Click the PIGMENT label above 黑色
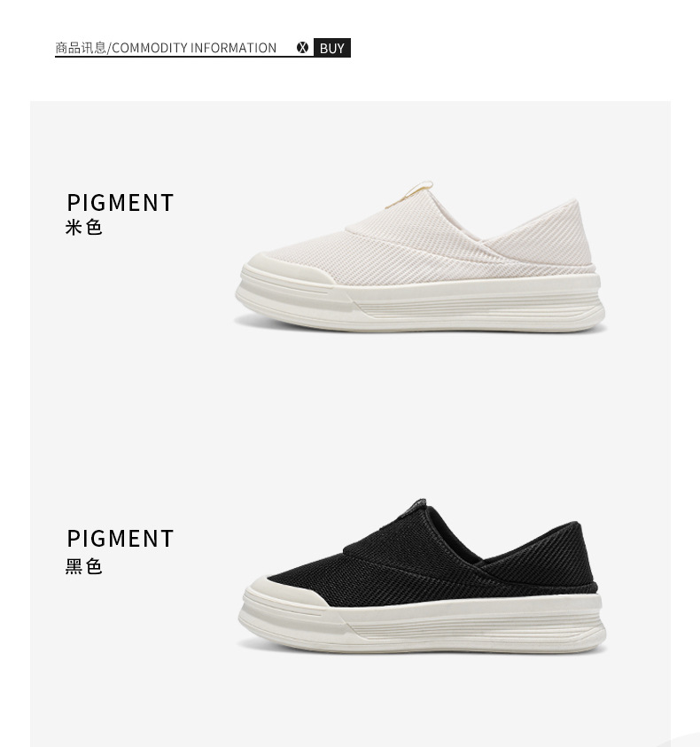This screenshot has width=700, height=747. coord(121,539)
